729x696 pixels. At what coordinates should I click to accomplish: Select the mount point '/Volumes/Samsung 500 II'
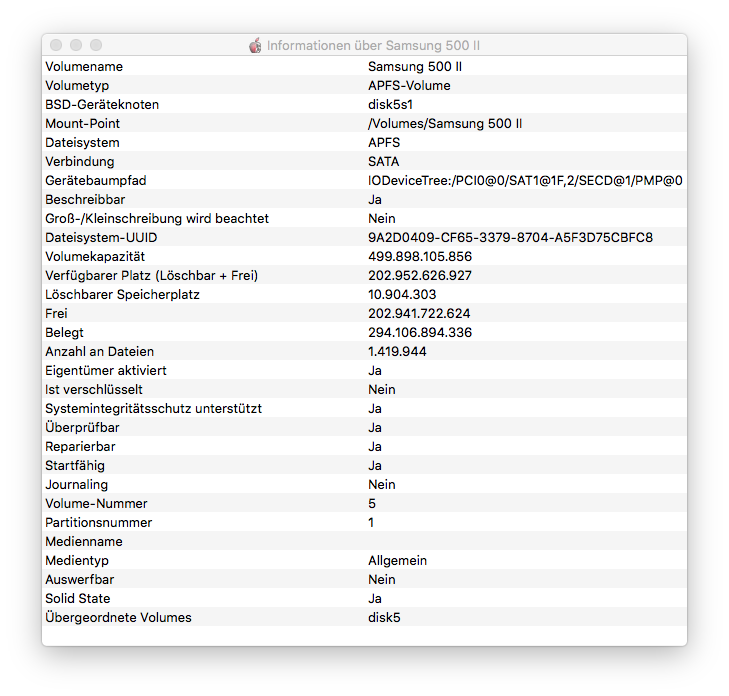(x=445, y=124)
